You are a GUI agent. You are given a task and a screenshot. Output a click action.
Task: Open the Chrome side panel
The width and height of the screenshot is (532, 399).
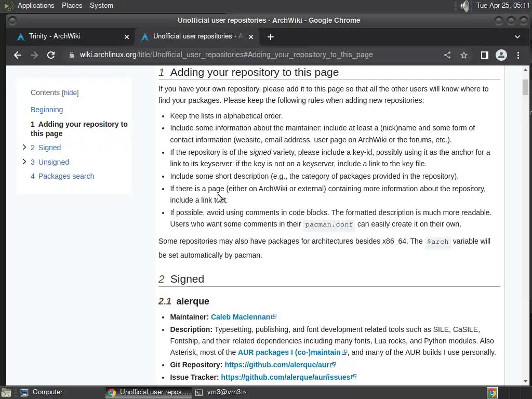coord(485,55)
